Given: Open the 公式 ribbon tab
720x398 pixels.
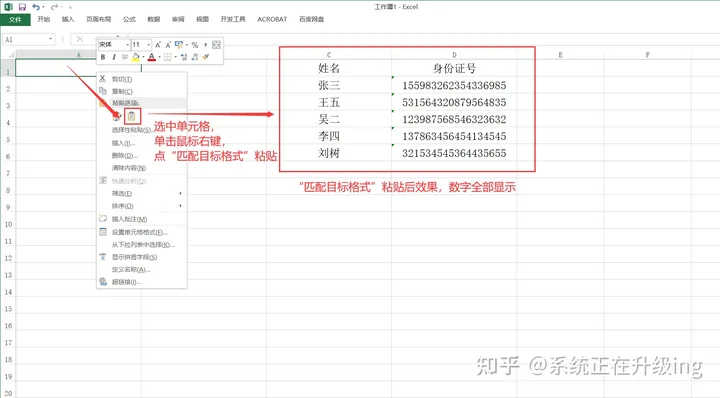Looking at the screenshot, I should click(129, 19).
